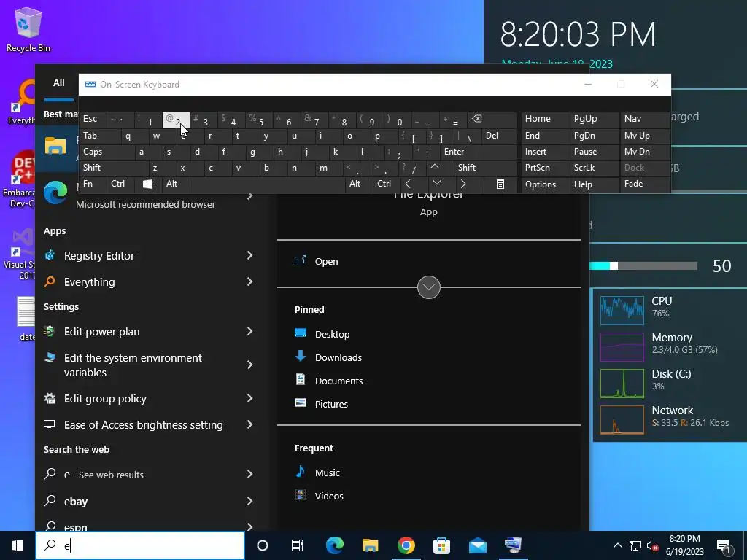Click the up arrow key on the On-Screen Keyboard
The image size is (747, 560).
(x=435, y=168)
